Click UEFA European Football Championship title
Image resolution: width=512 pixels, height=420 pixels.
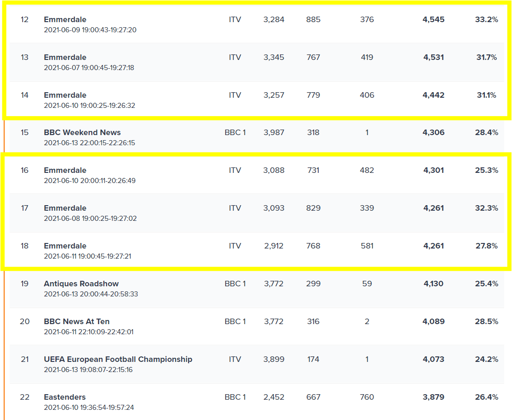point(118,360)
